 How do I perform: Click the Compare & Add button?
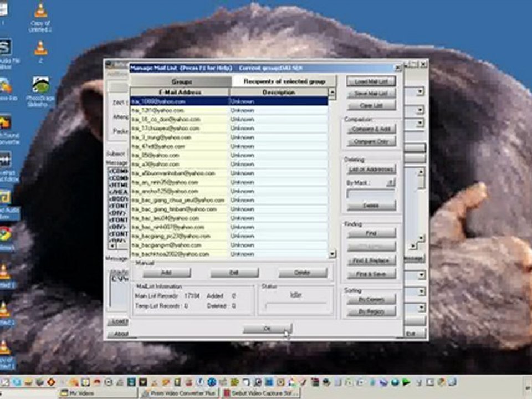tap(371, 129)
